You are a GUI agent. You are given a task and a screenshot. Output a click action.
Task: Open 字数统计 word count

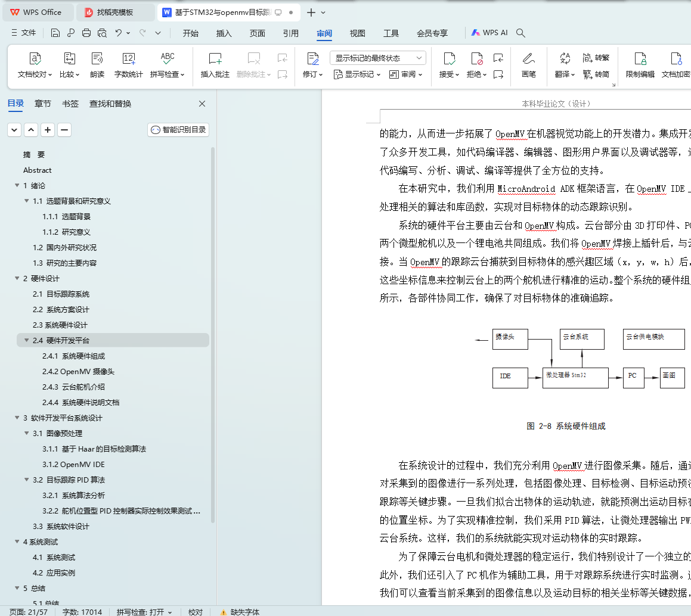pyautogui.click(x=128, y=65)
